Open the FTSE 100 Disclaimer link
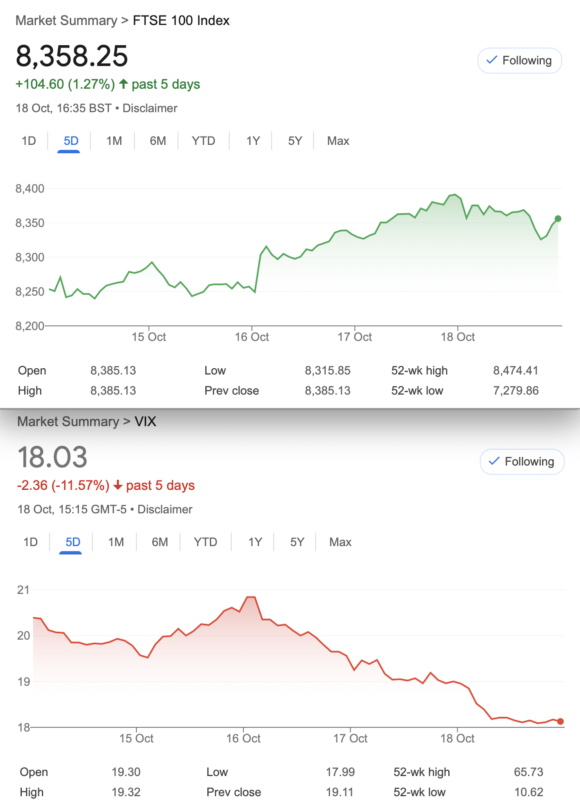580x800 pixels. coord(150,108)
